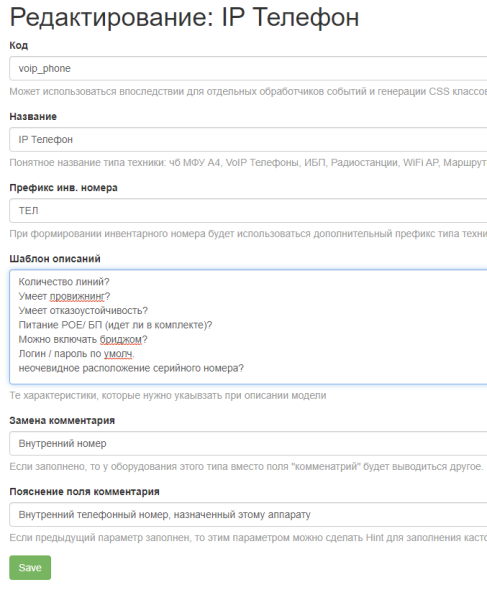Click the underlined word умолч in textarea
The height and width of the screenshot is (600, 487).
pos(118,354)
